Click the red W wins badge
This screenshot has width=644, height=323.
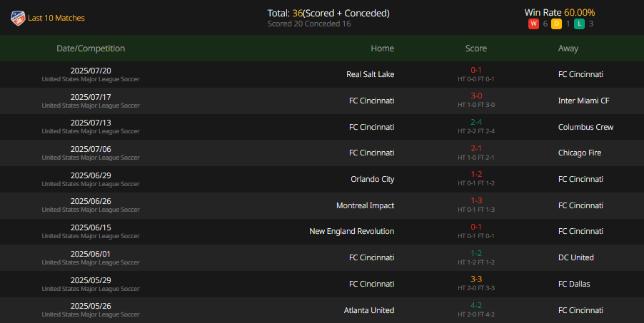(x=533, y=24)
